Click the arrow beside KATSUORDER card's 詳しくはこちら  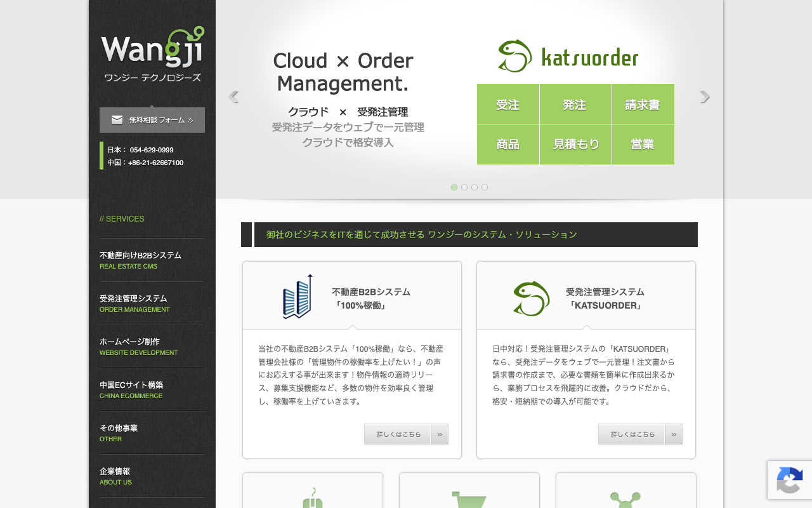click(x=674, y=434)
